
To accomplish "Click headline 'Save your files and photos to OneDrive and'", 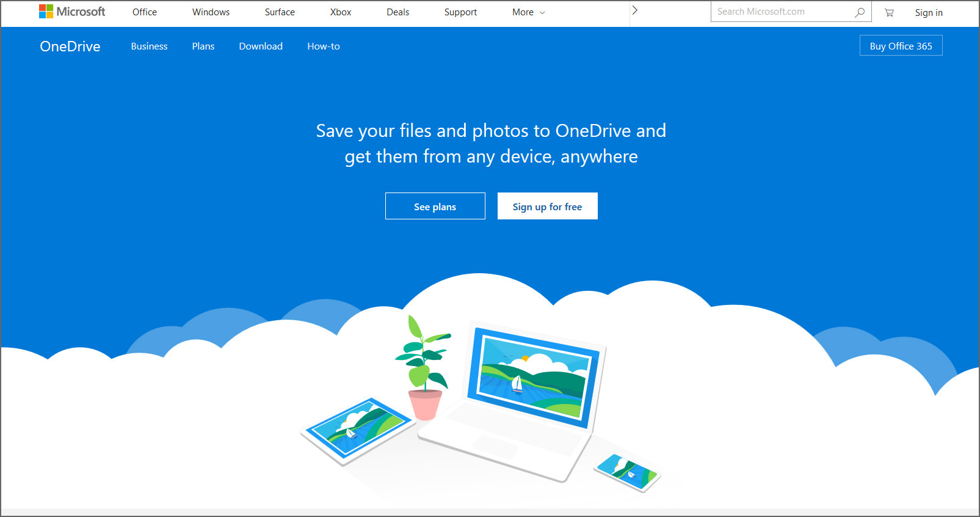I will (x=491, y=131).
